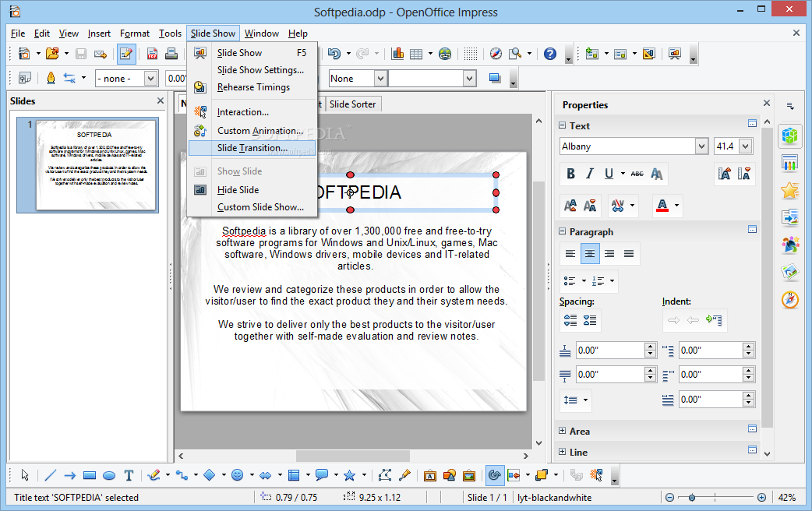Image resolution: width=812 pixels, height=511 pixels.
Task: Select Rehearse Timings menu item
Action: [x=252, y=87]
